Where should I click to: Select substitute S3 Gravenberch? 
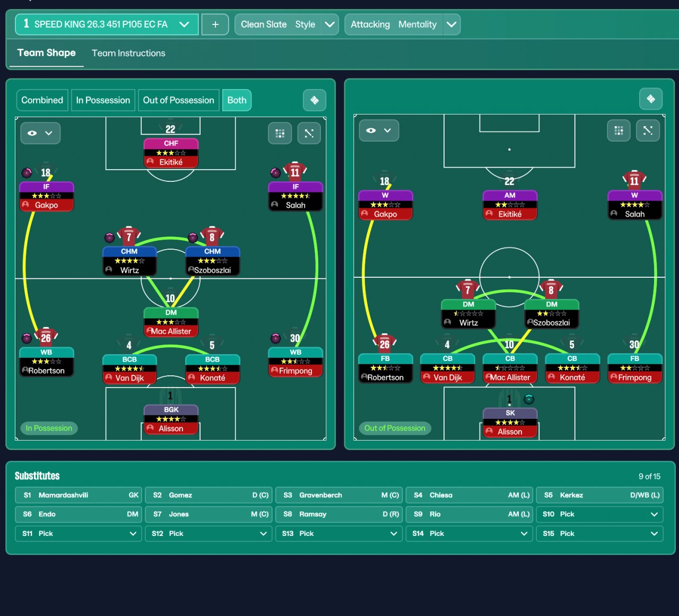(339, 495)
